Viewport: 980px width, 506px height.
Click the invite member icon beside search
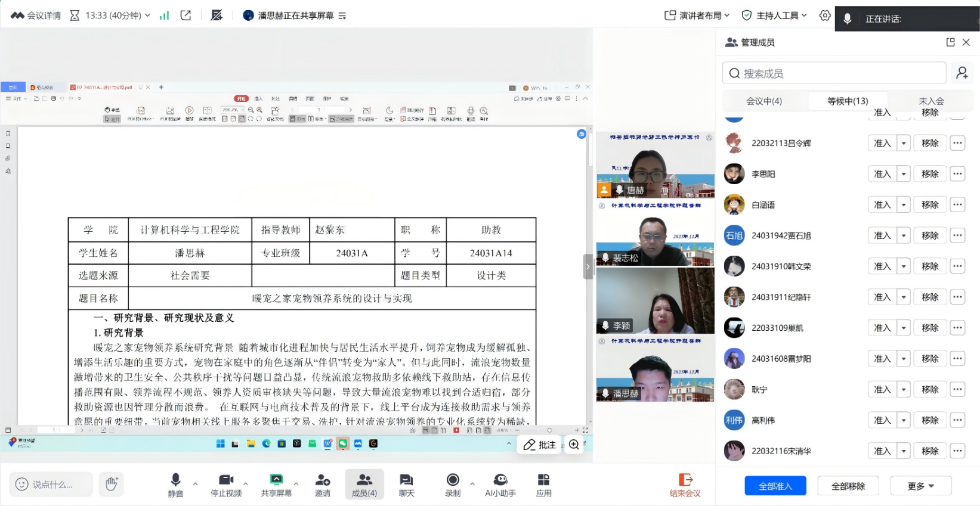pos(962,73)
